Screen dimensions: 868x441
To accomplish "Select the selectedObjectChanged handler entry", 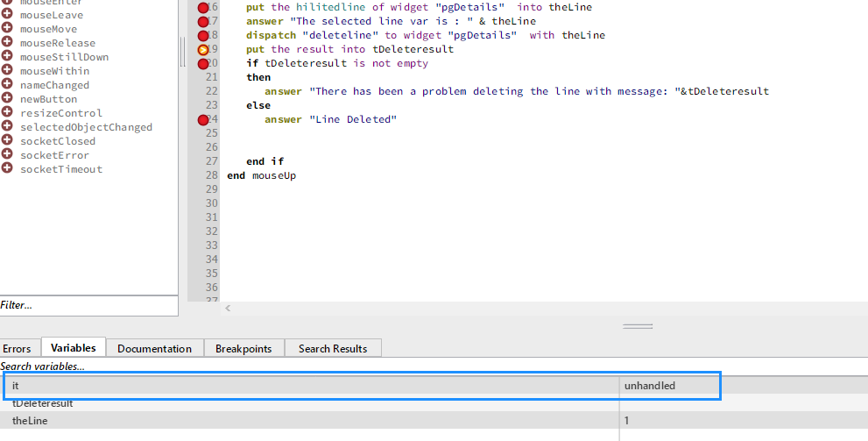I will coord(86,127).
